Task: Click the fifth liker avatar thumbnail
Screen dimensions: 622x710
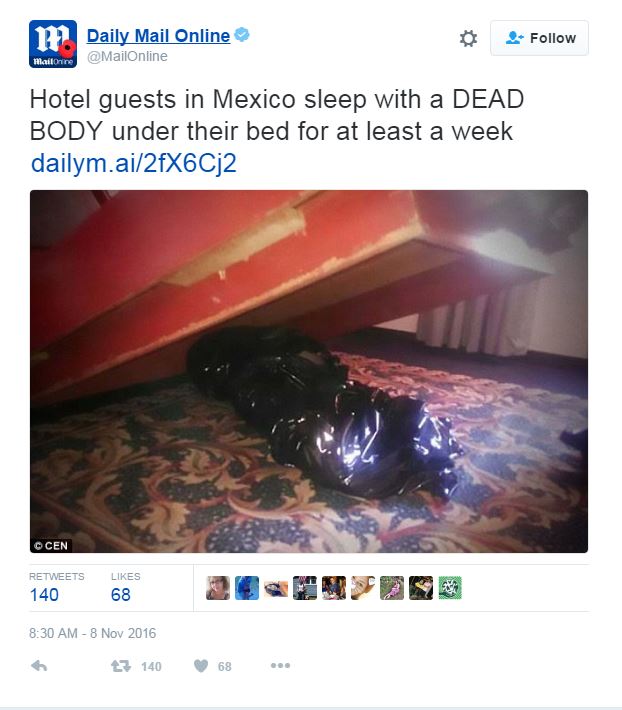Action: (334, 588)
